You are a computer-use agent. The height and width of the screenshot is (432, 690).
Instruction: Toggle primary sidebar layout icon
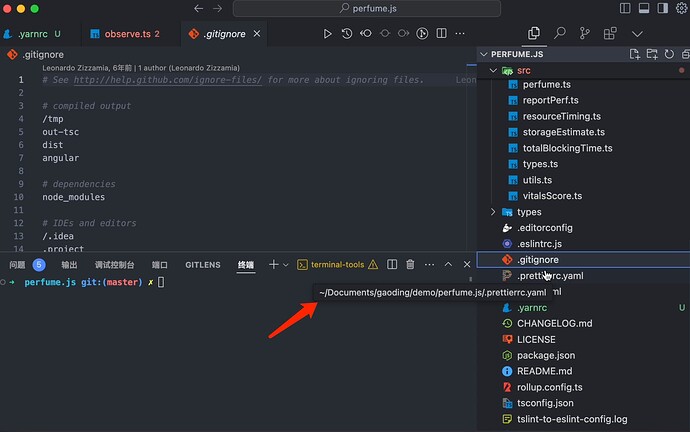point(625,8)
